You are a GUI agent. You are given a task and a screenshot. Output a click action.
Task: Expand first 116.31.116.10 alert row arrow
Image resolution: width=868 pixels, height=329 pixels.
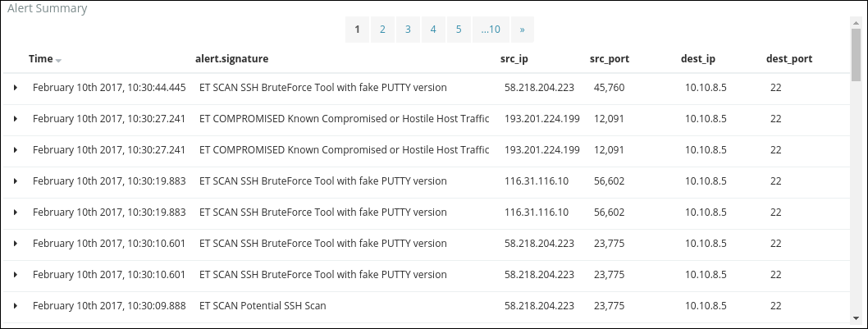[16, 181]
